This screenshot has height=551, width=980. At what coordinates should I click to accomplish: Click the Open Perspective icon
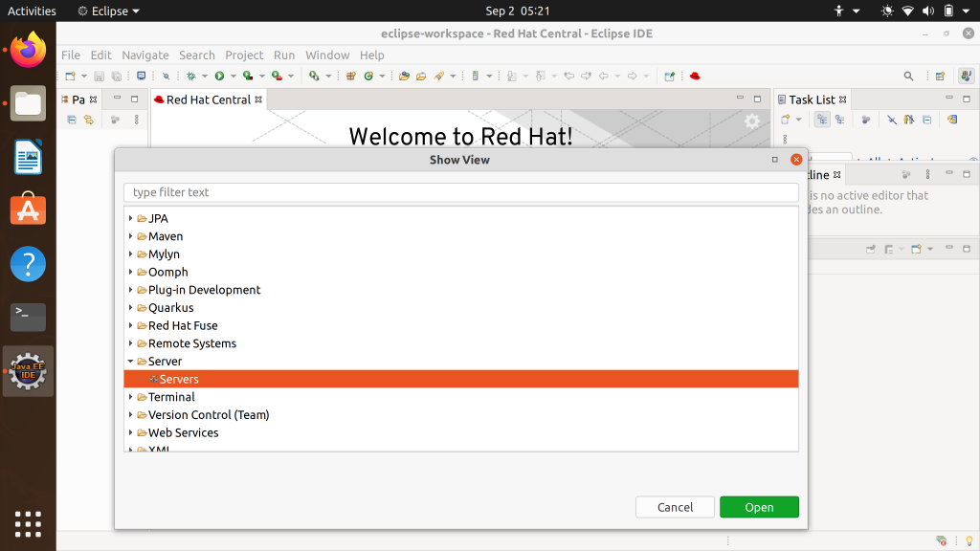click(940, 76)
